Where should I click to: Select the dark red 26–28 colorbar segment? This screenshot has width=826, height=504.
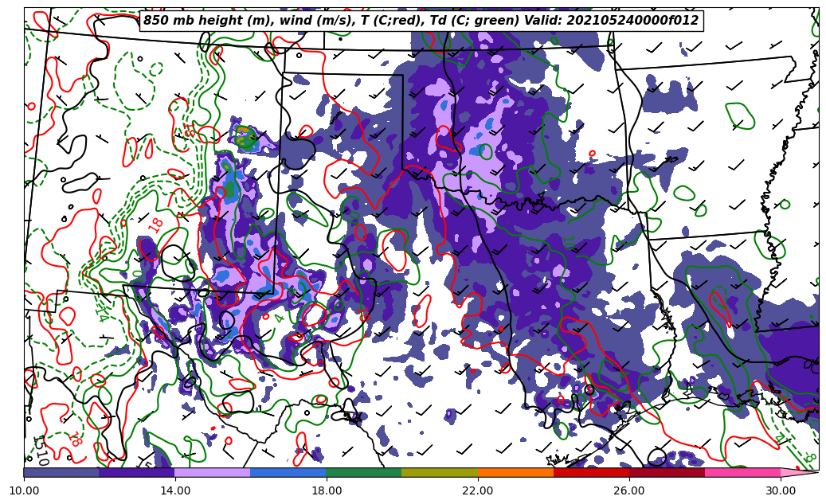tap(666, 472)
